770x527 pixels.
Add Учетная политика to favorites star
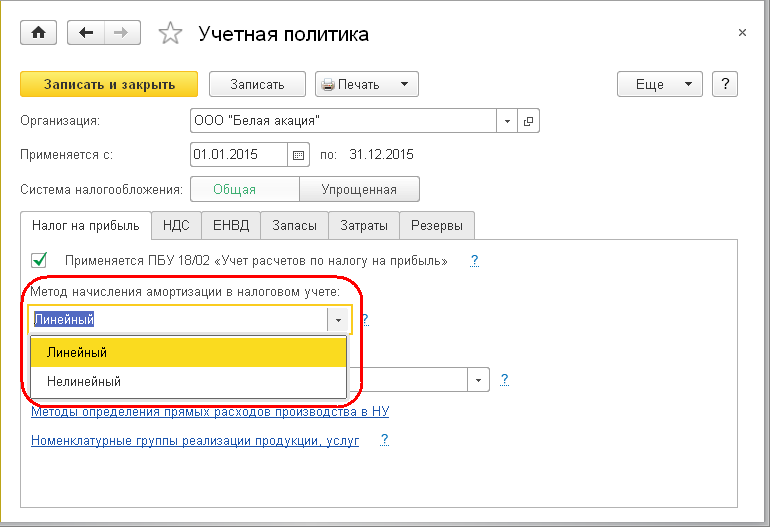pyautogui.click(x=170, y=33)
